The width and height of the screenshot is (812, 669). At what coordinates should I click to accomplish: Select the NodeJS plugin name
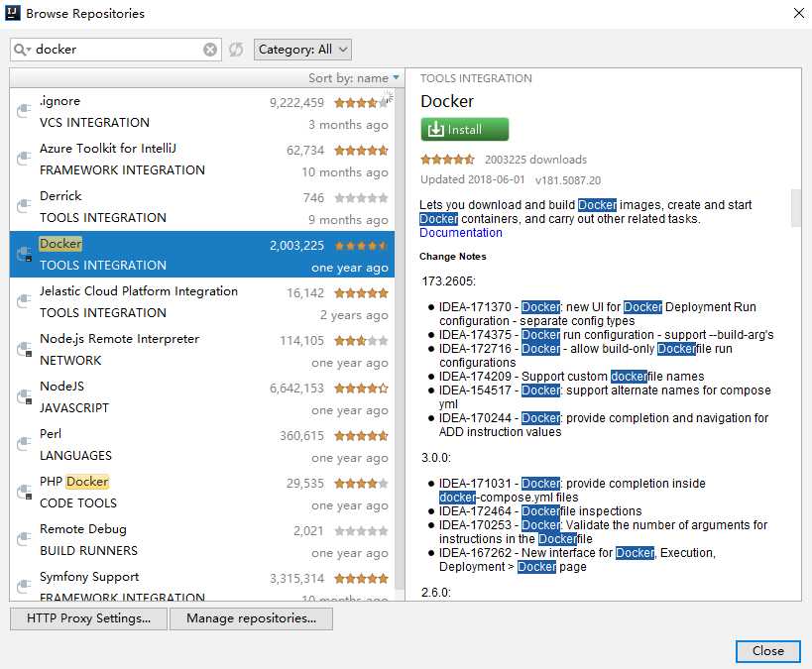62,387
